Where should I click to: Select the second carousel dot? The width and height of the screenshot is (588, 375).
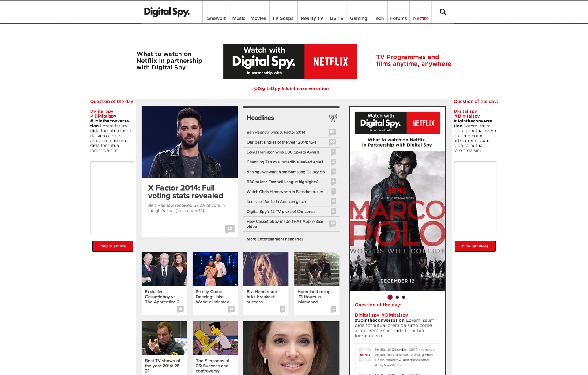(397, 297)
